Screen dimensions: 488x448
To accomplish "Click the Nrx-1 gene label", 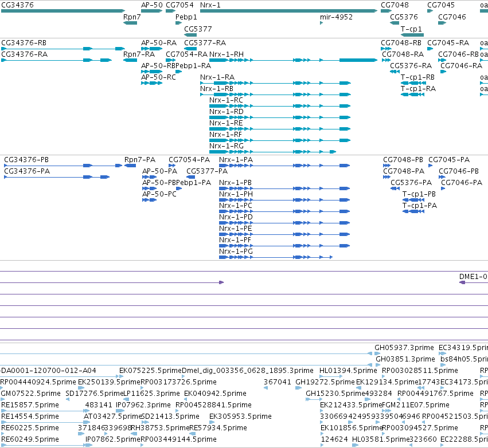I will (210, 5).
